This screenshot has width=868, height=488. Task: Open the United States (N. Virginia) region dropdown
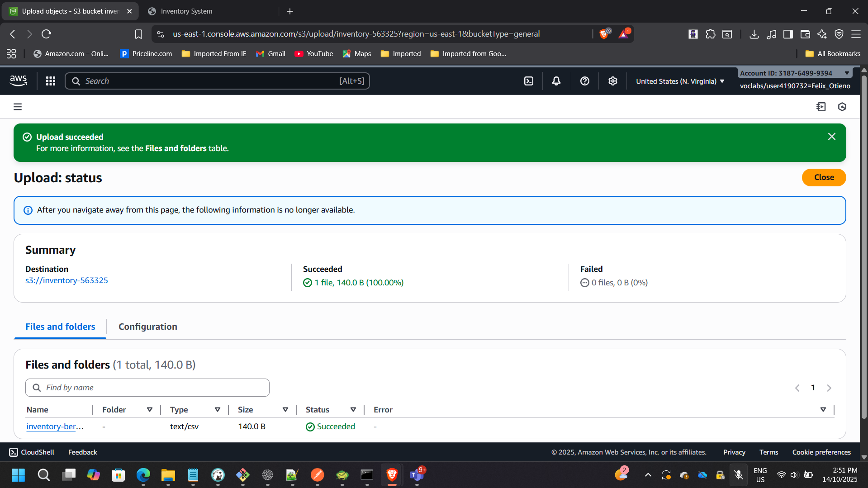(x=679, y=81)
